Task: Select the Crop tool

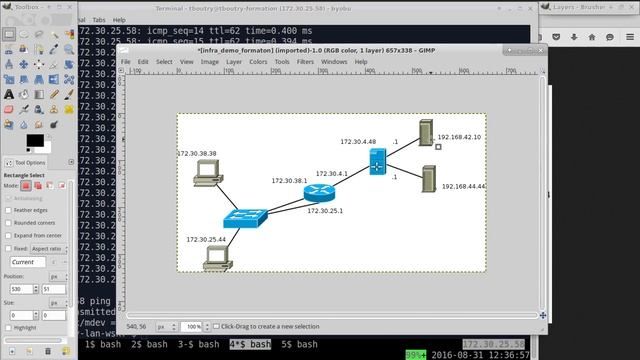Action: click(54, 64)
